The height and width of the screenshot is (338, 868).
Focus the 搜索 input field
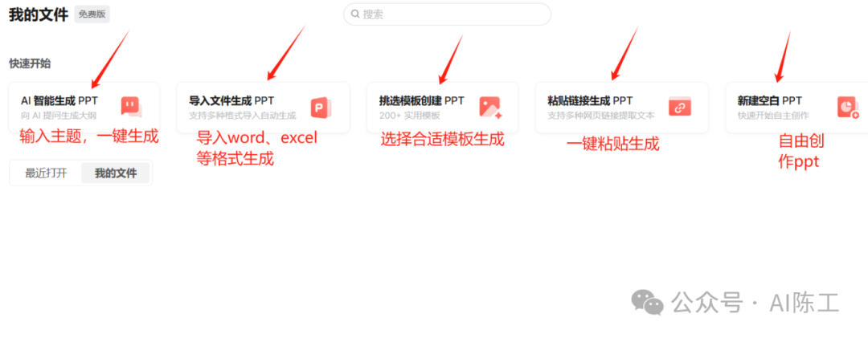(447, 14)
